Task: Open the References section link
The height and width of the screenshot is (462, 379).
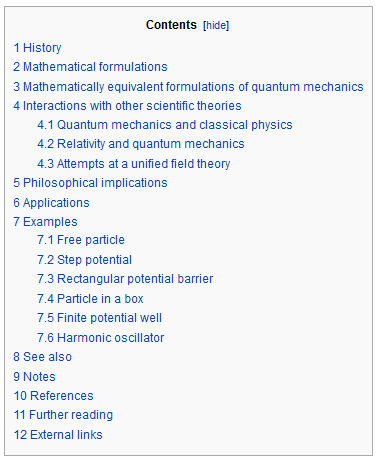Action: tap(53, 396)
